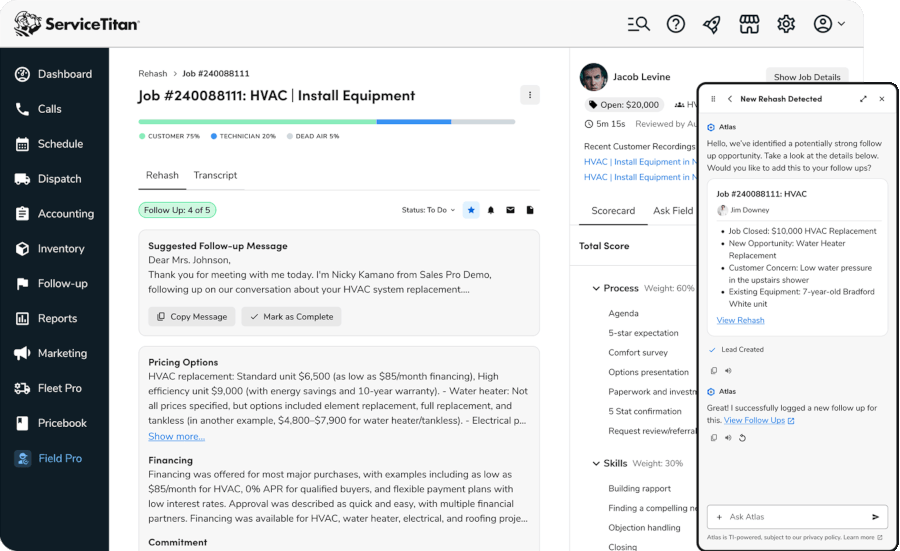Collapse the Process section chevron
This screenshot has height=551, width=900.
(x=596, y=288)
